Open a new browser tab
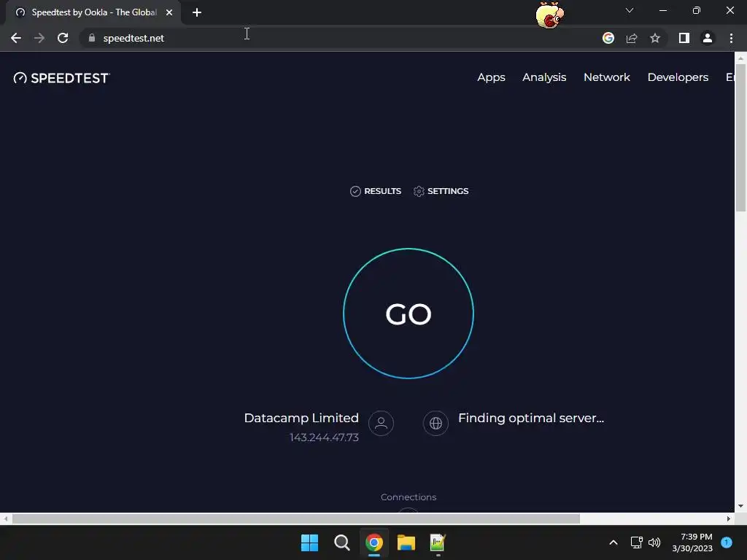Screen dimensions: 747x560 197,12
